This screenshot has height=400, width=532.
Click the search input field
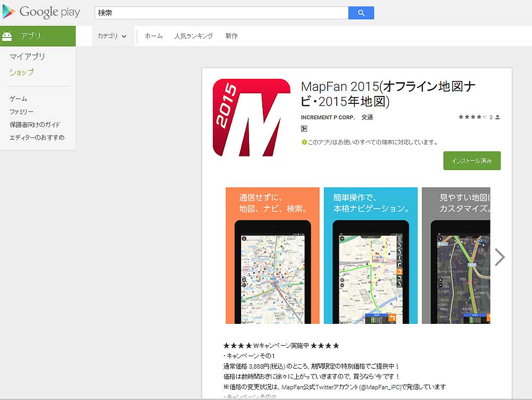[x=221, y=13]
